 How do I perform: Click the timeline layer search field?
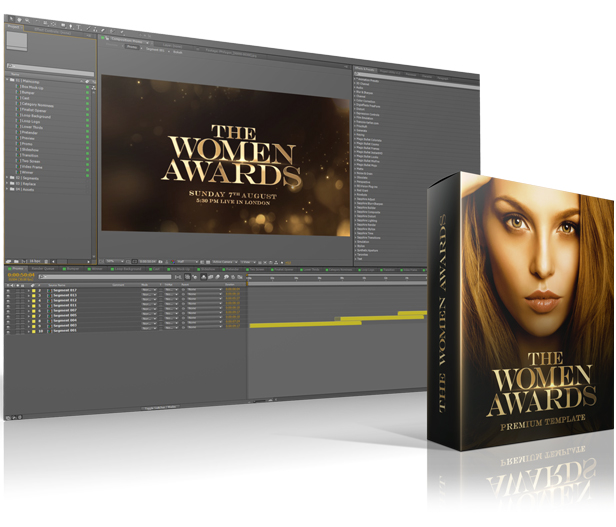(x=105, y=277)
